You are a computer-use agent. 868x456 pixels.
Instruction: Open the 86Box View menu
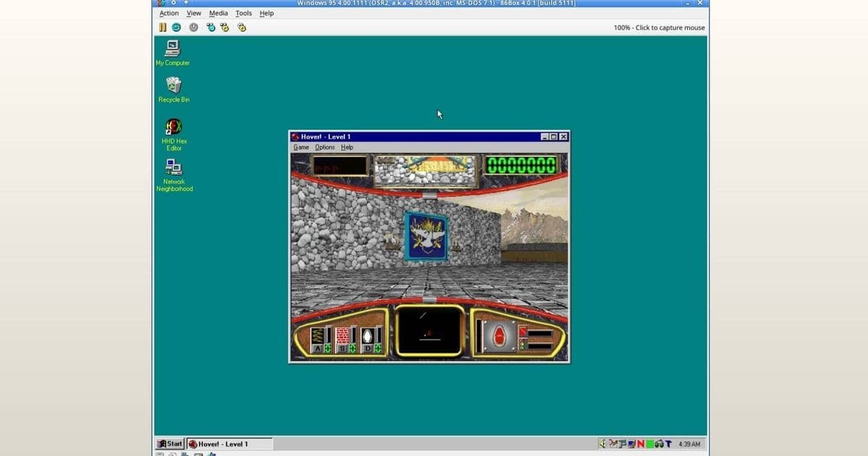194,13
